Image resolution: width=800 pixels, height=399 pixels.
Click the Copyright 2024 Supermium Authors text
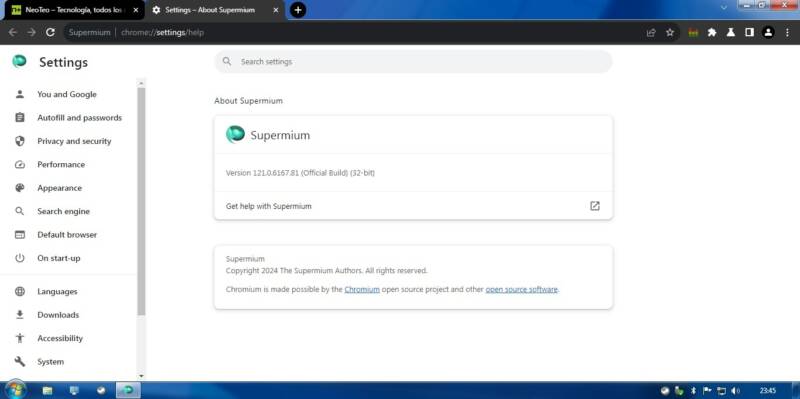click(x=327, y=271)
